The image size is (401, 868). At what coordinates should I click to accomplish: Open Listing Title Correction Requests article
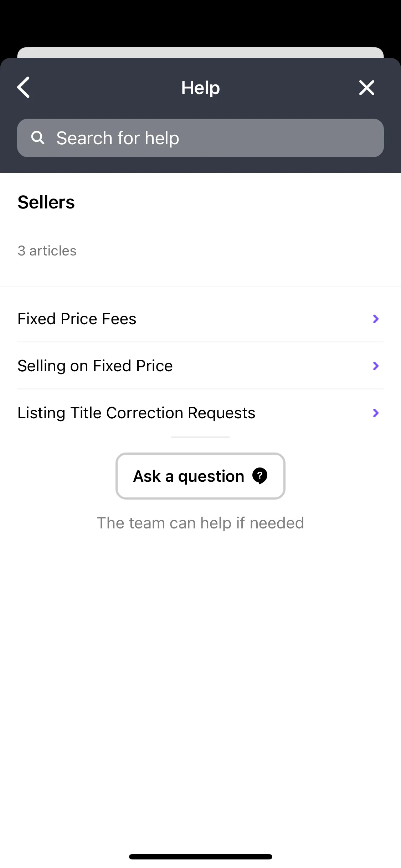(x=200, y=413)
